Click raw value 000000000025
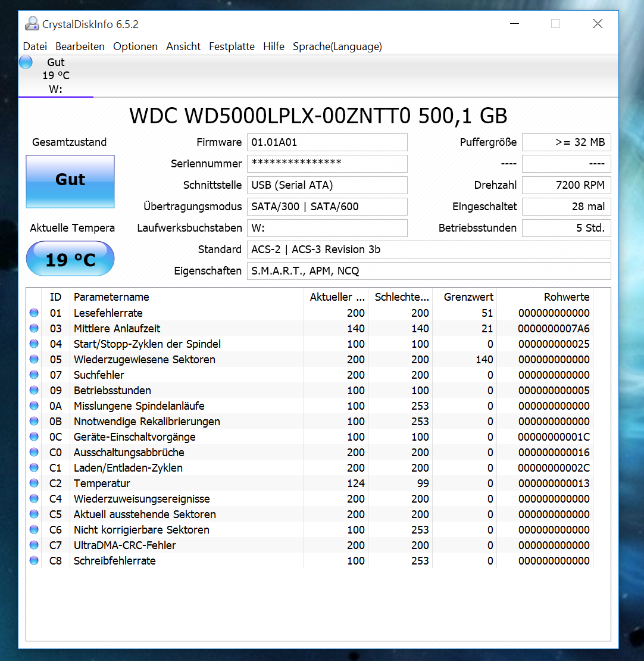This screenshot has width=644, height=661. click(554, 344)
